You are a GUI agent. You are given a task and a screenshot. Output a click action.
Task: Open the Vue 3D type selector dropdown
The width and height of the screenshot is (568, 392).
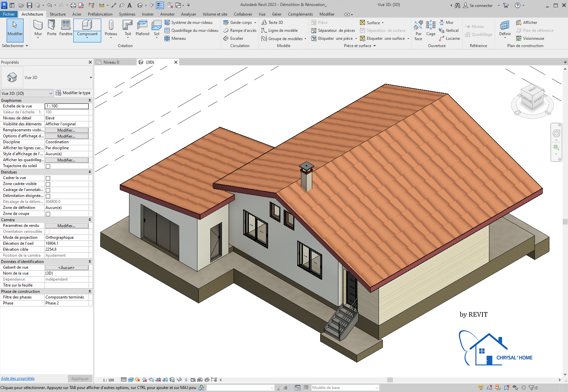tap(91, 78)
